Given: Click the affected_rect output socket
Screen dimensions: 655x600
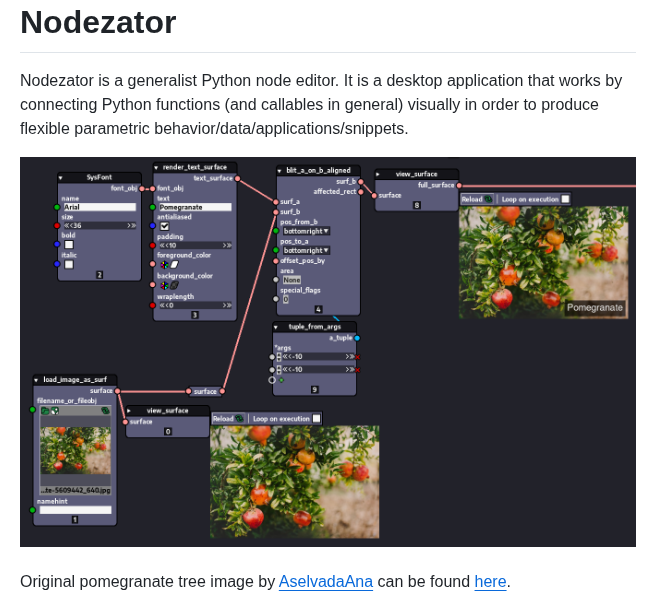Looking at the screenshot, I should [361, 192].
